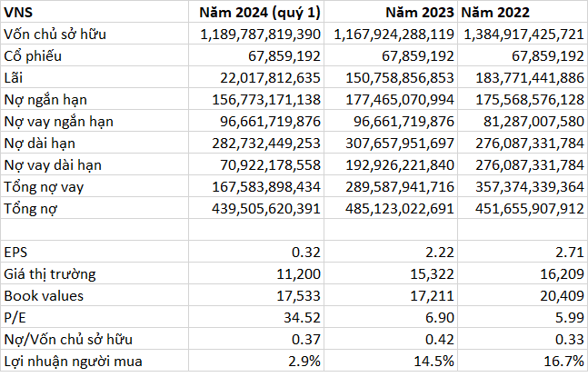Viewport: 588px width, 377px height.
Task: Select Lợi nhuận người mua value 16.7%
Action: (563, 362)
